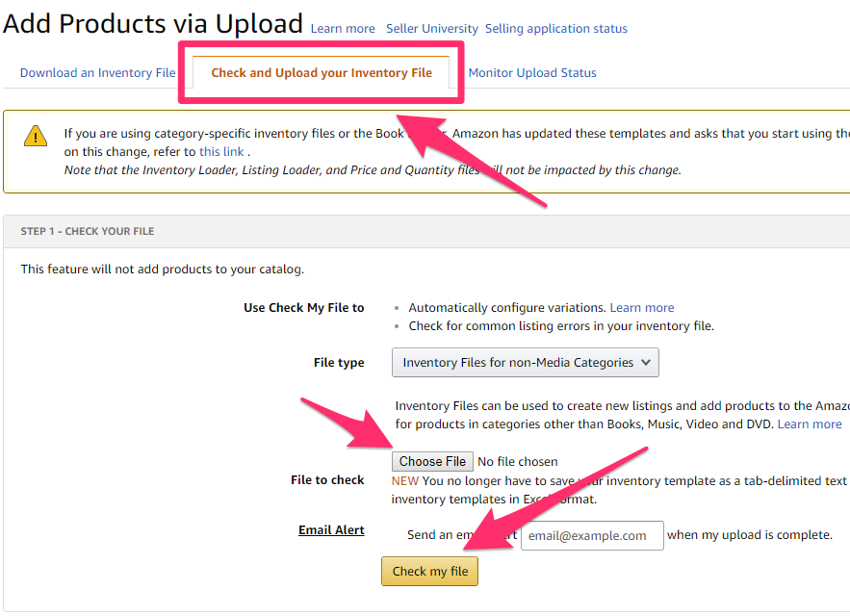The image size is (850, 616).
Task: Click the 'Use Check My File to' label
Action: pyautogui.click(x=303, y=307)
